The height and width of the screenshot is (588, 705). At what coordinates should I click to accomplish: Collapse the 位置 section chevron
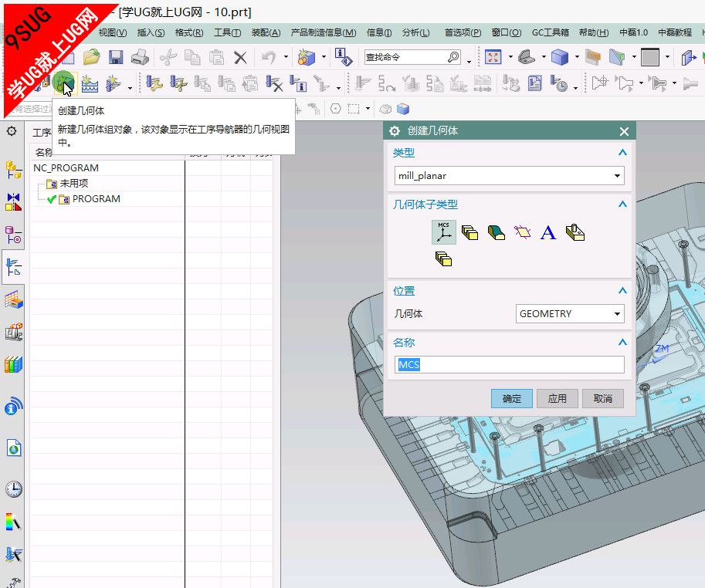click(x=622, y=291)
